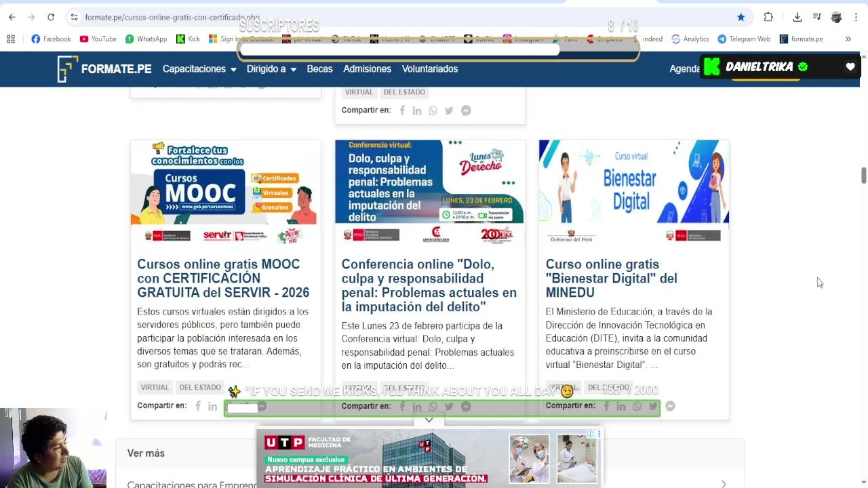Toggle the bookmark star for this page
This screenshot has height=488, width=868.
[x=741, y=17]
